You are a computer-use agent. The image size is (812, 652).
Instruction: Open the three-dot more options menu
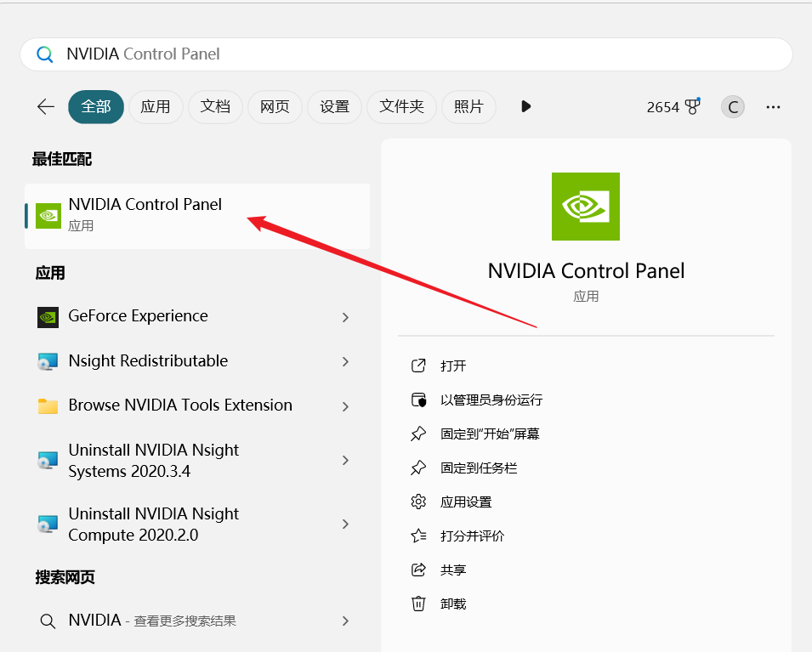[x=773, y=107]
